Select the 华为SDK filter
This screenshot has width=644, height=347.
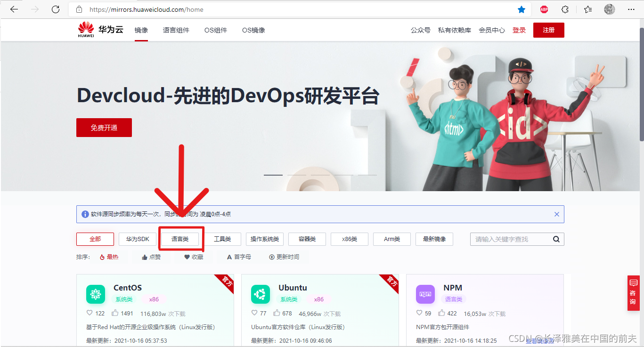click(x=138, y=239)
